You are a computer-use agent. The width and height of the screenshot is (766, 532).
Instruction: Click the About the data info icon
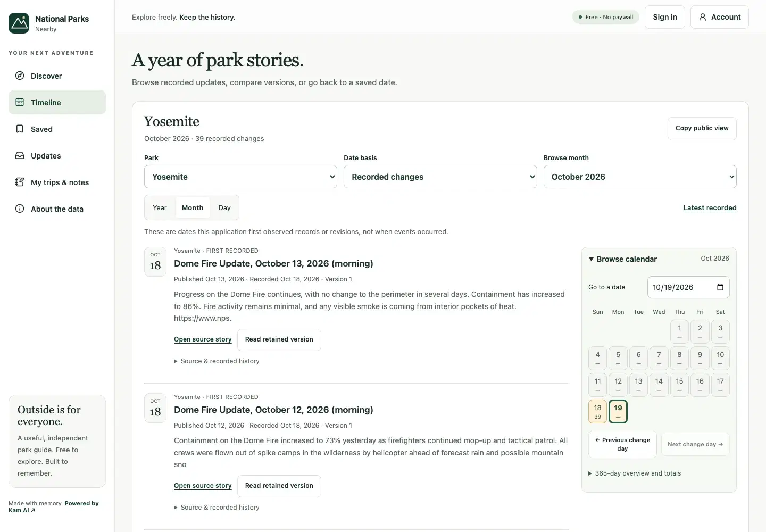20,209
